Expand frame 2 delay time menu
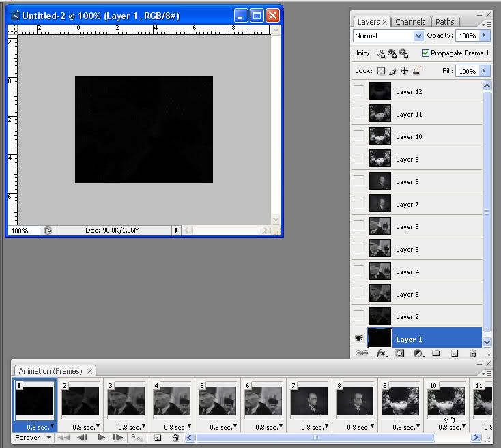Image resolution: width=501 pixels, height=448 pixels. 98,427
